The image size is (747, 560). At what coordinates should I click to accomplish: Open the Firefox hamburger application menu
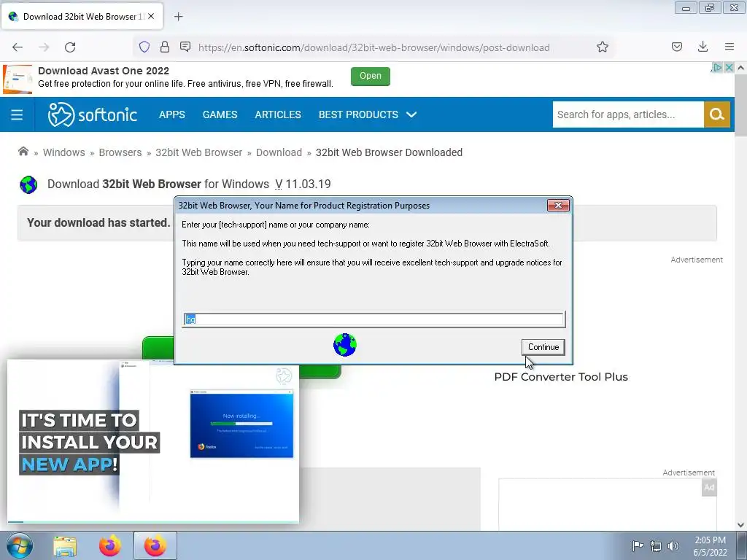pyautogui.click(x=729, y=47)
